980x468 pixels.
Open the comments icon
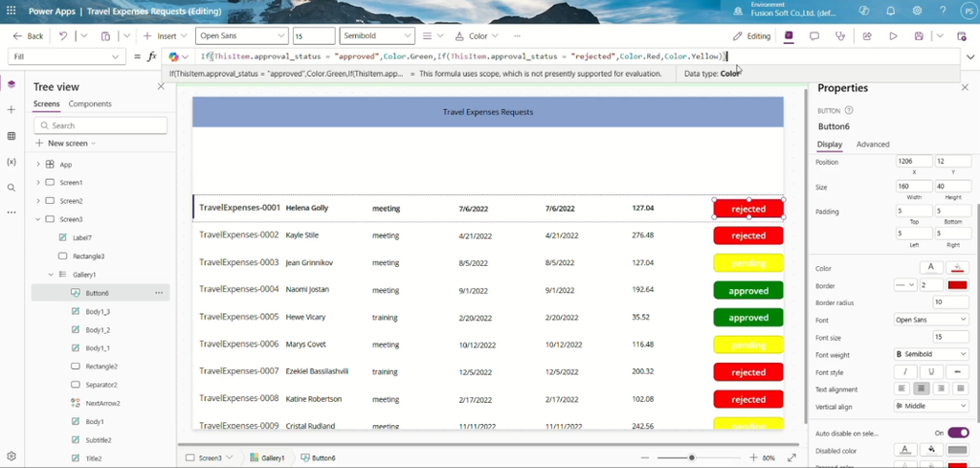pos(814,36)
